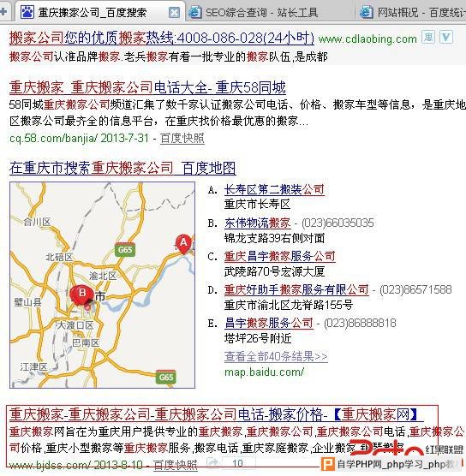
Task: Click the 合川区 label on the map
Action: [x=37, y=222]
